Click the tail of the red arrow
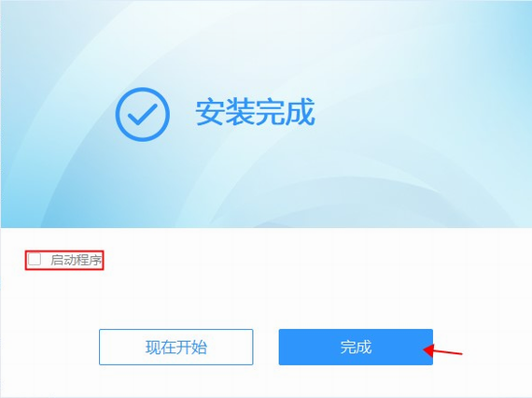This screenshot has width=532, height=398. (456, 353)
